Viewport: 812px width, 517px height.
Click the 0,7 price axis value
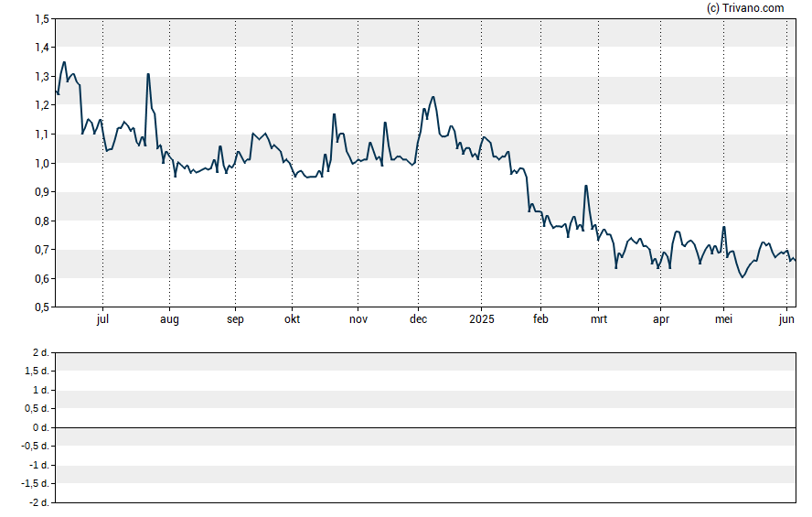pyautogui.click(x=42, y=250)
